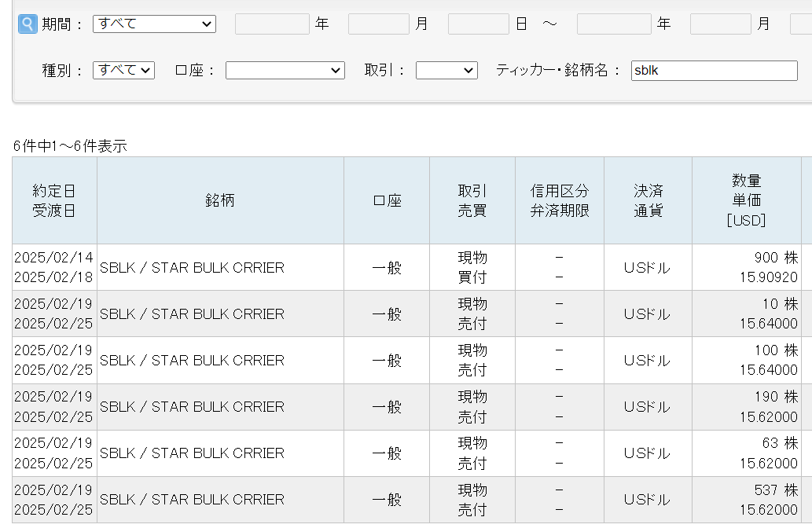Image resolution: width=812 pixels, height=528 pixels.
Task: Click the end year input field
Action: click(x=614, y=24)
